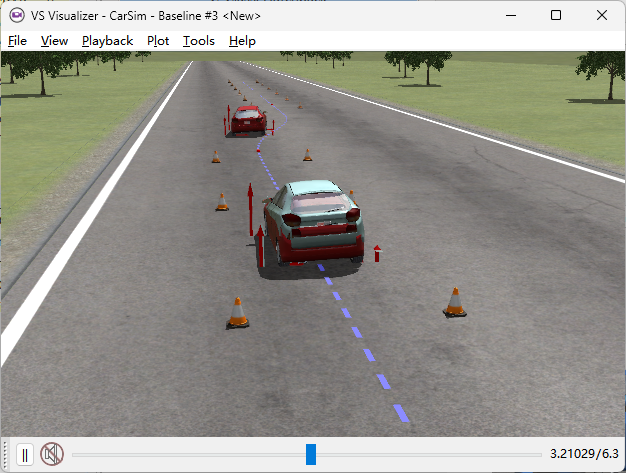626x473 pixels.
Task: Click the 3.21029/6.3 time readout
Action: click(x=584, y=455)
